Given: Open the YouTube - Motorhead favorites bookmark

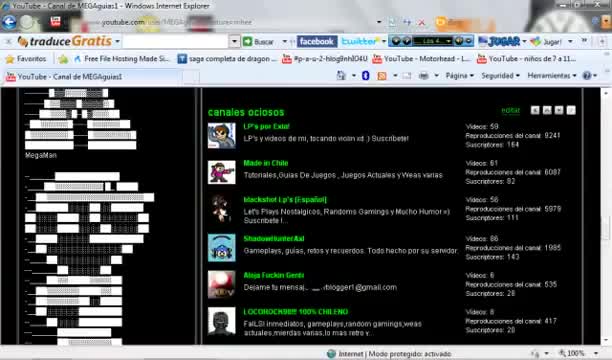Looking at the screenshot, I should [421, 59].
